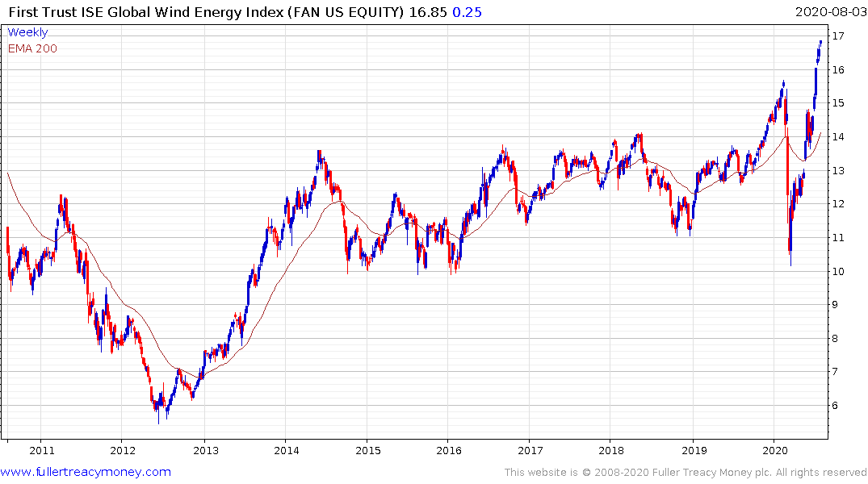
Task: Click the 2013 x-axis year label
Action: click(x=206, y=450)
